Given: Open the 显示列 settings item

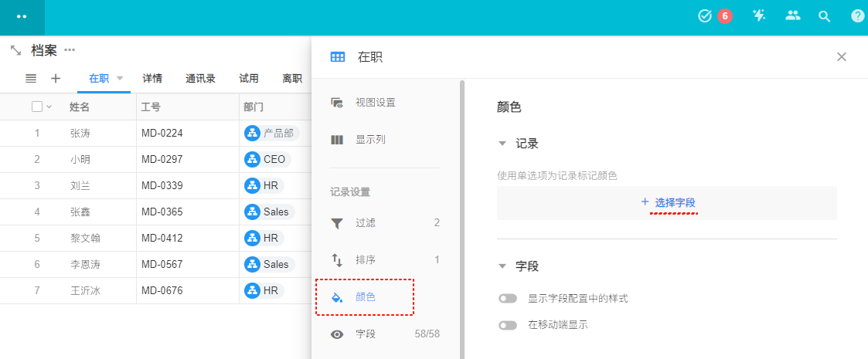Looking at the screenshot, I should click(369, 140).
